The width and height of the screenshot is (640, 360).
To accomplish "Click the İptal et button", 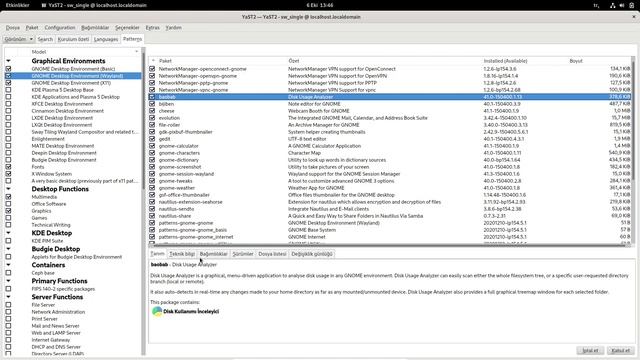I will point(590,350).
